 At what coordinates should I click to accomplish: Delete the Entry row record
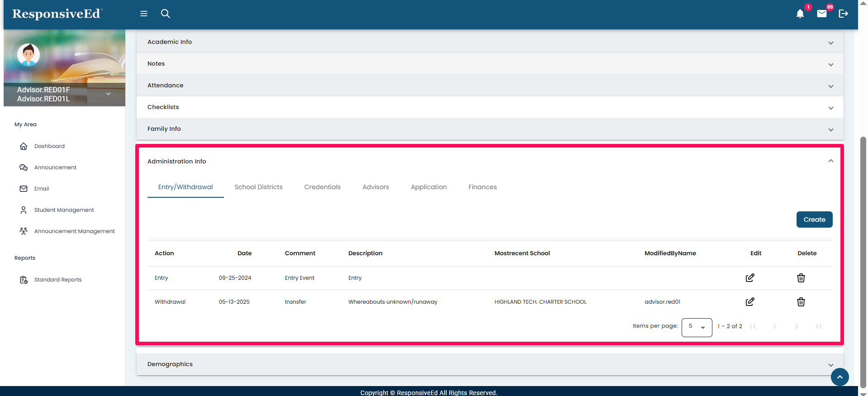click(x=801, y=278)
